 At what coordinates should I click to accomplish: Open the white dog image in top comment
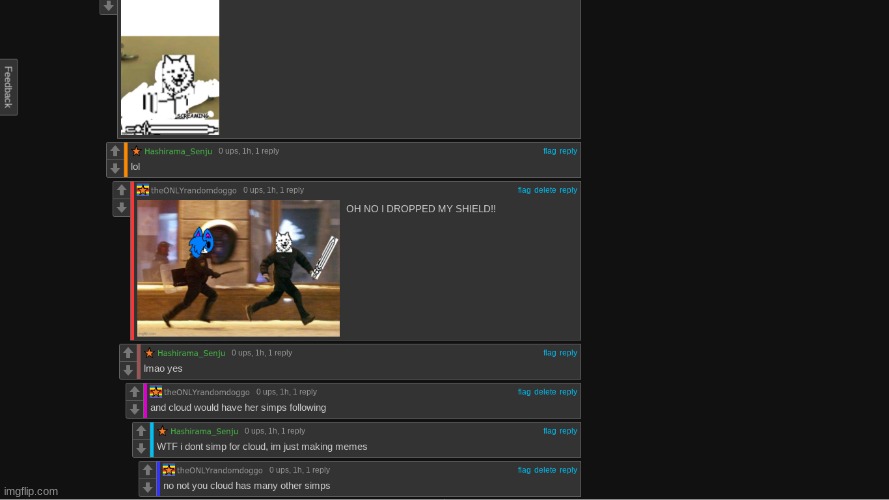tap(170, 68)
